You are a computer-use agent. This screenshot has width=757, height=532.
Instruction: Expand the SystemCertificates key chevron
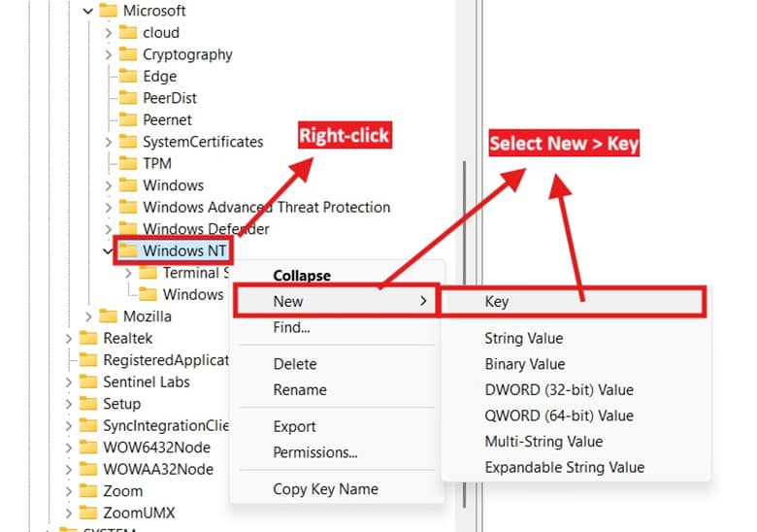pyautogui.click(x=109, y=142)
